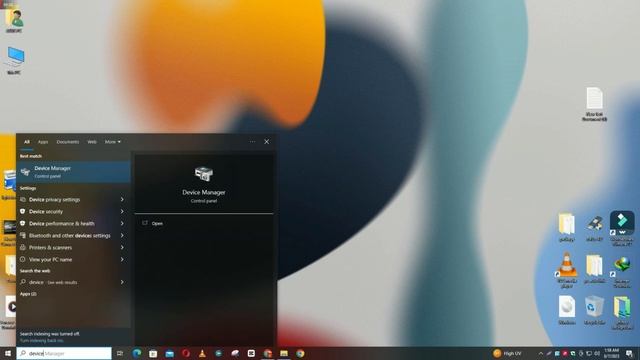
Task: Select Internet Download Manager desktop shortcut
Action: 622,271
